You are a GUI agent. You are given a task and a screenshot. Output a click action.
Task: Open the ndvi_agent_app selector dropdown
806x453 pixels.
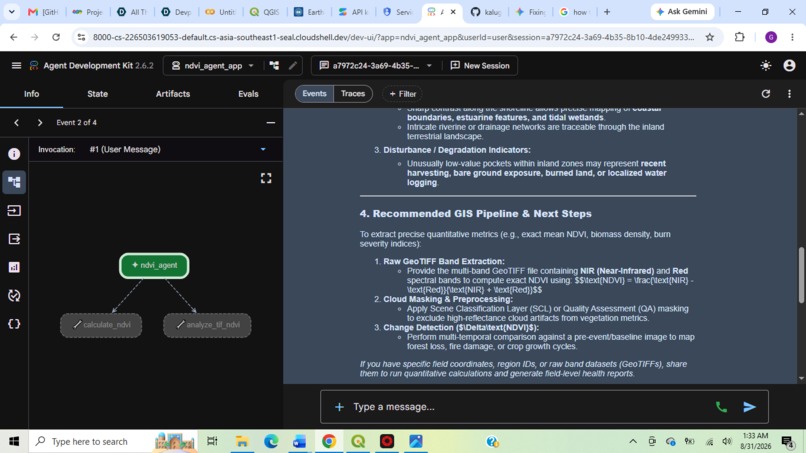click(213, 65)
